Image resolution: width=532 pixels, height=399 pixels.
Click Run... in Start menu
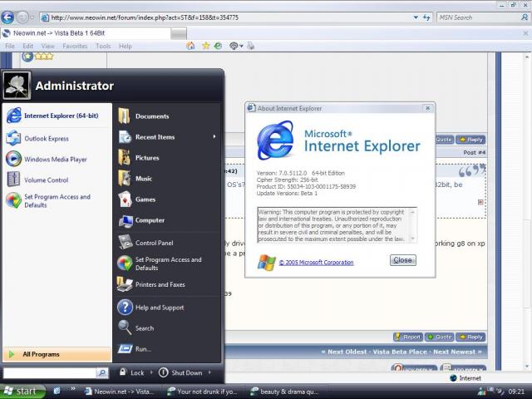(167, 349)
